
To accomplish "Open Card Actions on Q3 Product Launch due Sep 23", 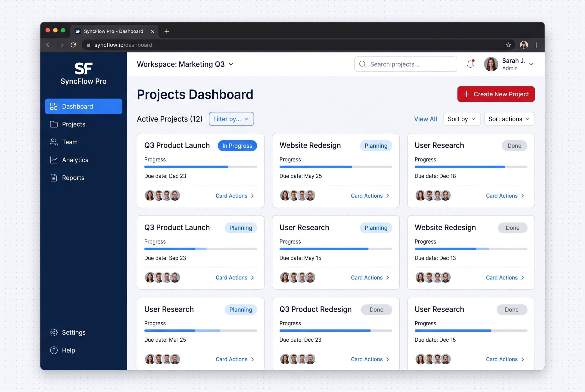I will [x=235, y=278].
